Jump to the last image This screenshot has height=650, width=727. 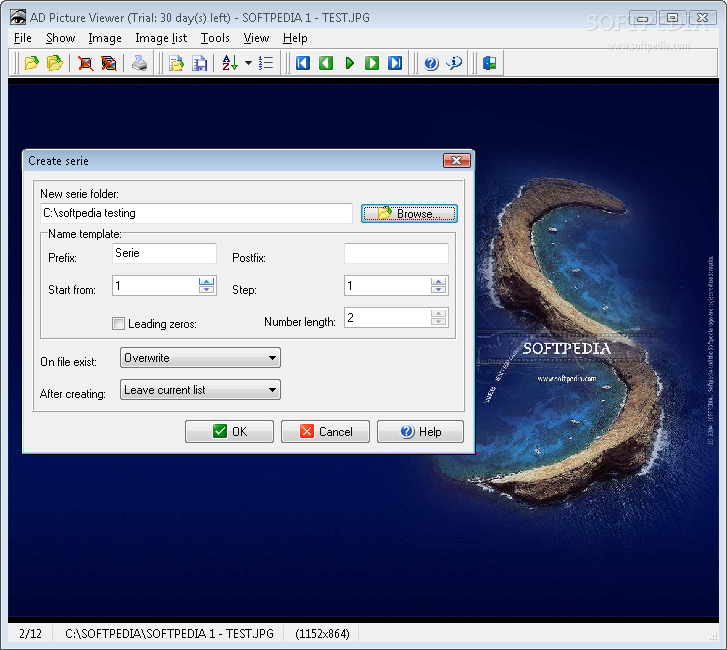pyautogui.click(x=395, y=63)
